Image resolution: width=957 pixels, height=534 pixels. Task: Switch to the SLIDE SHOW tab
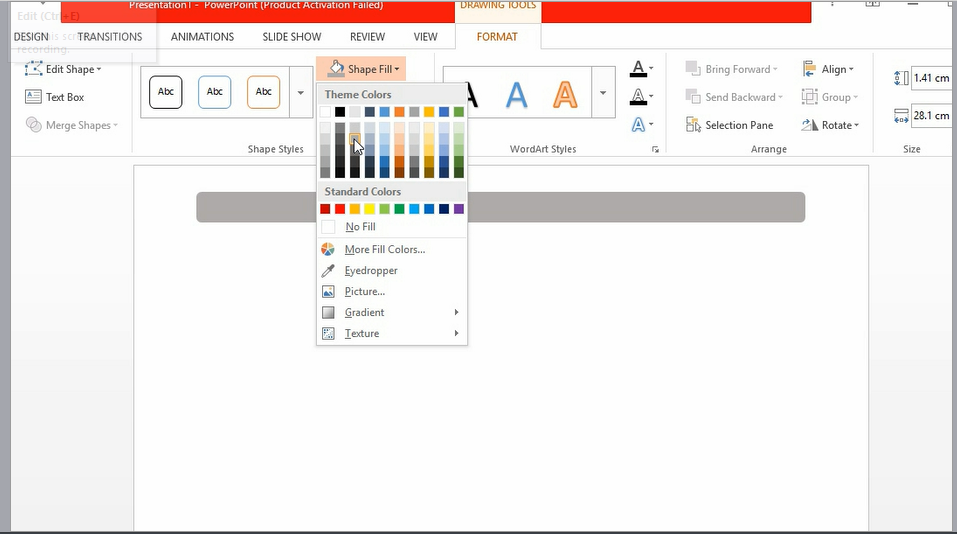click(292, 37)
